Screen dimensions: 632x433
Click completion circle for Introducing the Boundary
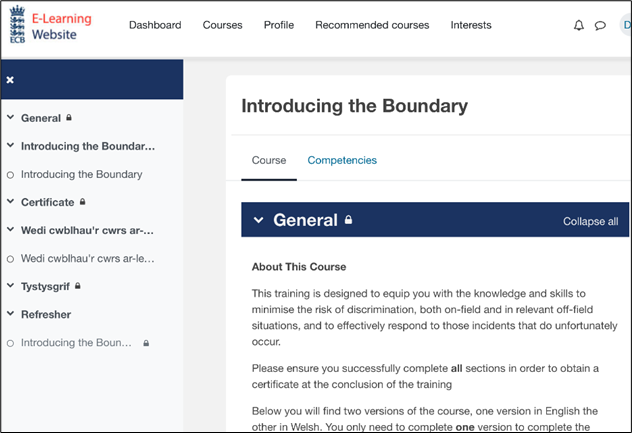pos(10,175)
